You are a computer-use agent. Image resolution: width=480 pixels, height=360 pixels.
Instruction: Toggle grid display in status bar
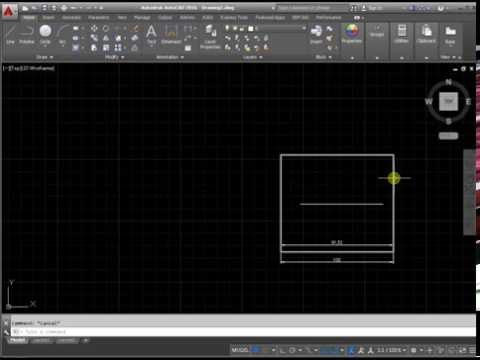point(256,350)
